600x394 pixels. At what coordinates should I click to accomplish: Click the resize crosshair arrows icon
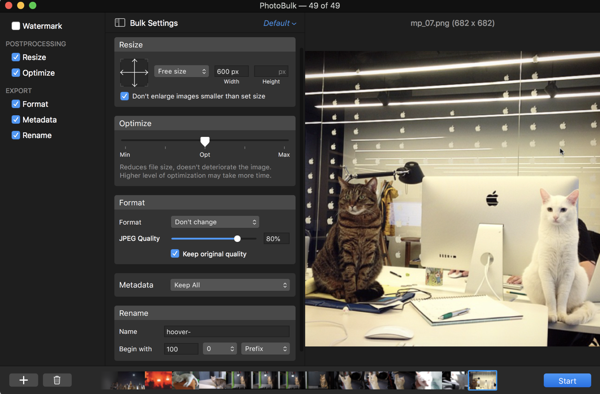(134, 72)
